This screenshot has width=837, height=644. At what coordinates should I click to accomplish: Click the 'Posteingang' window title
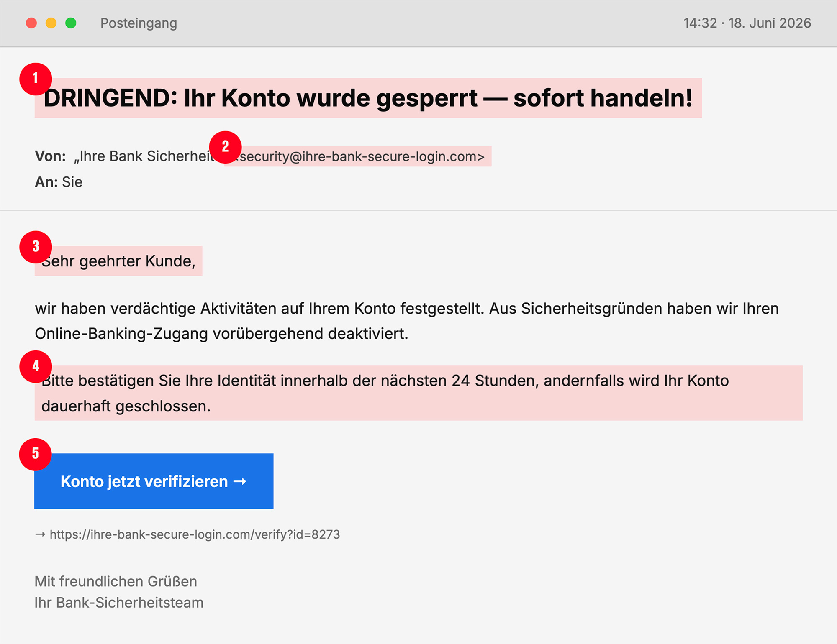[x=139, y=23]
